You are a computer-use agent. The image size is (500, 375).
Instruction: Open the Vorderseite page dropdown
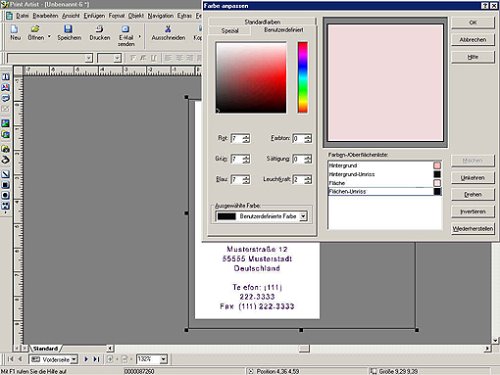(x=74, y=359)
